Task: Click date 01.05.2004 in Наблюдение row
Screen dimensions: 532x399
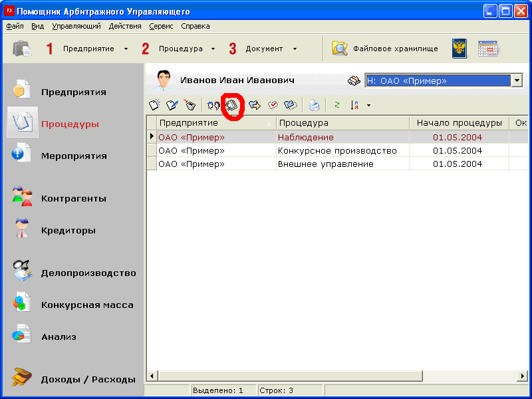Action: tap(458, 137)
